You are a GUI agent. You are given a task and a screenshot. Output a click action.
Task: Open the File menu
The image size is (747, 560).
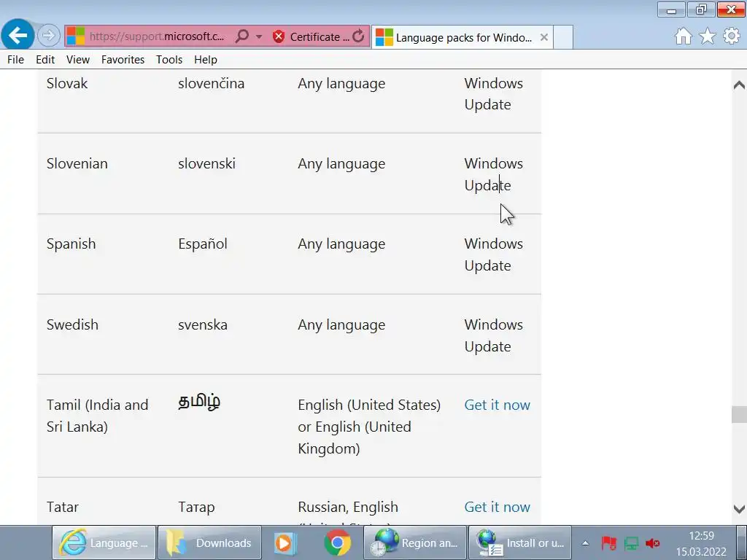pos(16,60)
